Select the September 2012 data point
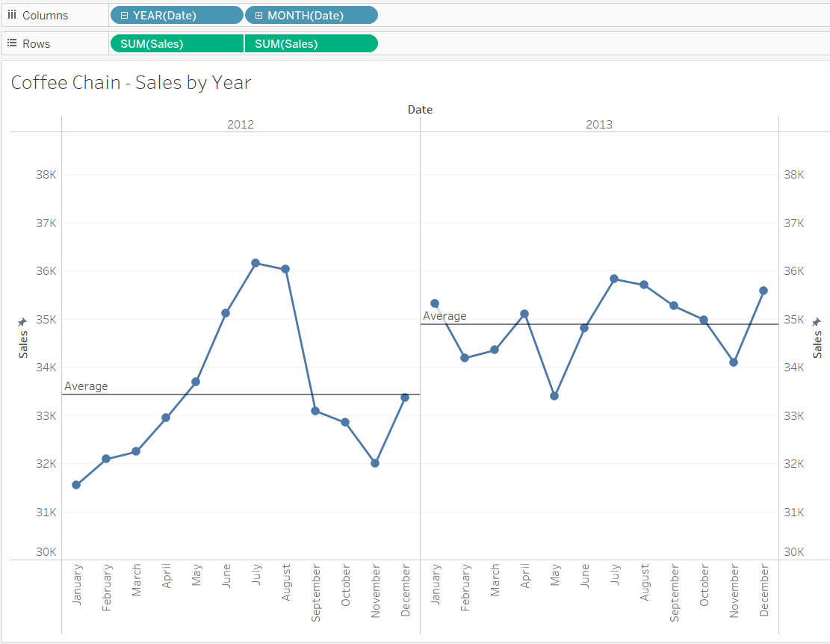This screenshot has height=644, width=830. coord(315,411)
